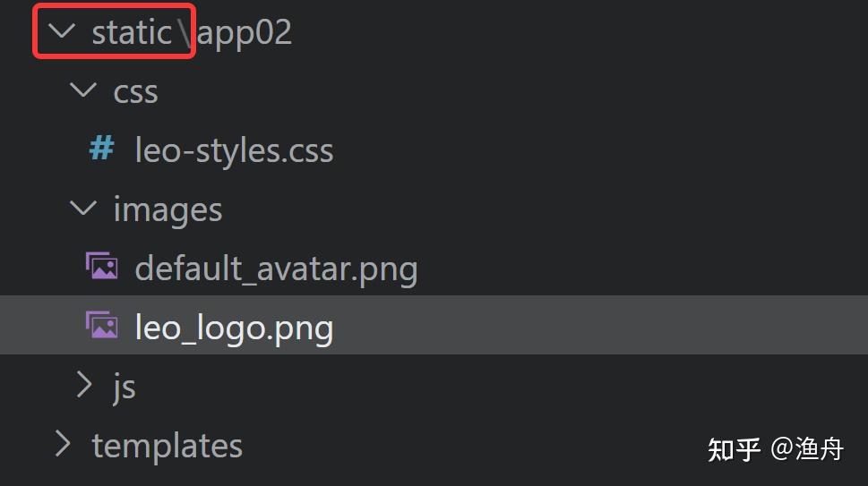Click the default_avatar.png image icon

pos(101,267)
